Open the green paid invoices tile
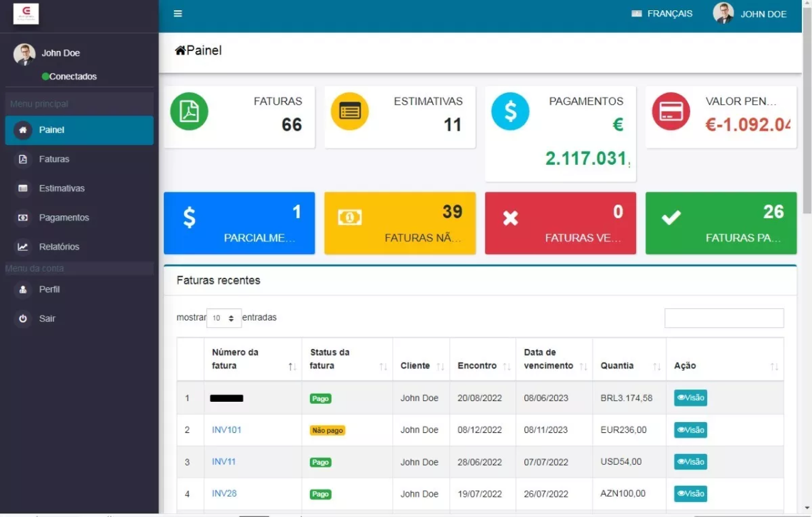The width and height of the screenshot is (812, 517). [x=721, y=223]
